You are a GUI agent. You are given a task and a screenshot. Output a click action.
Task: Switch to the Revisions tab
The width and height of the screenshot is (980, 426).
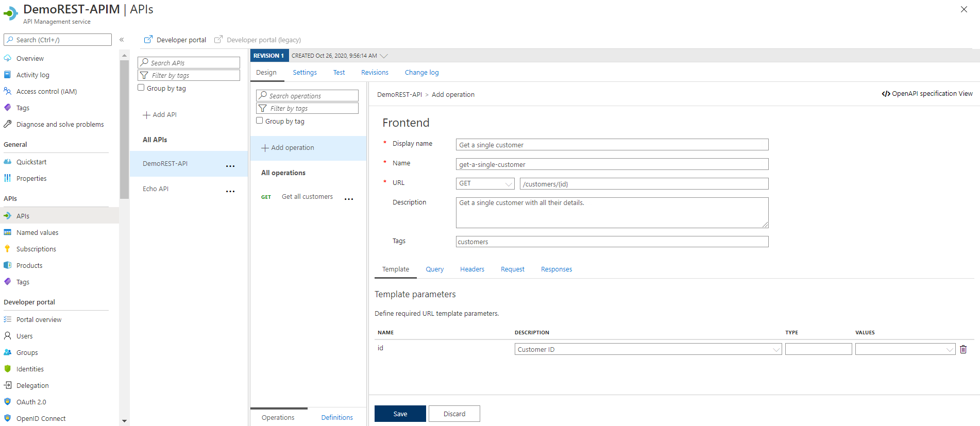point(375,73)
